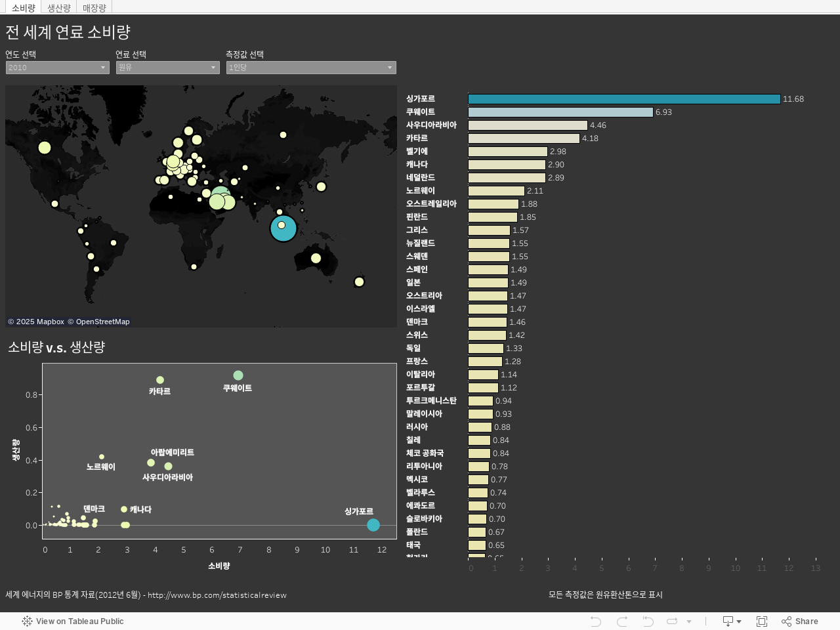This screenshot has height=630, width=840.
Task: Click the 스페인 label in bar list
Action: (417, 270)
